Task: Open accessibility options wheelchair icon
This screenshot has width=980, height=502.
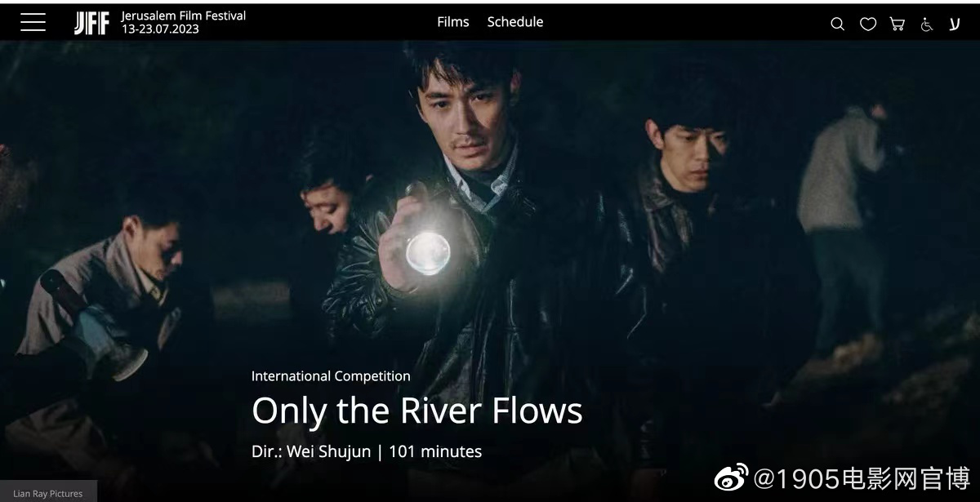Action: pos(926,24)
